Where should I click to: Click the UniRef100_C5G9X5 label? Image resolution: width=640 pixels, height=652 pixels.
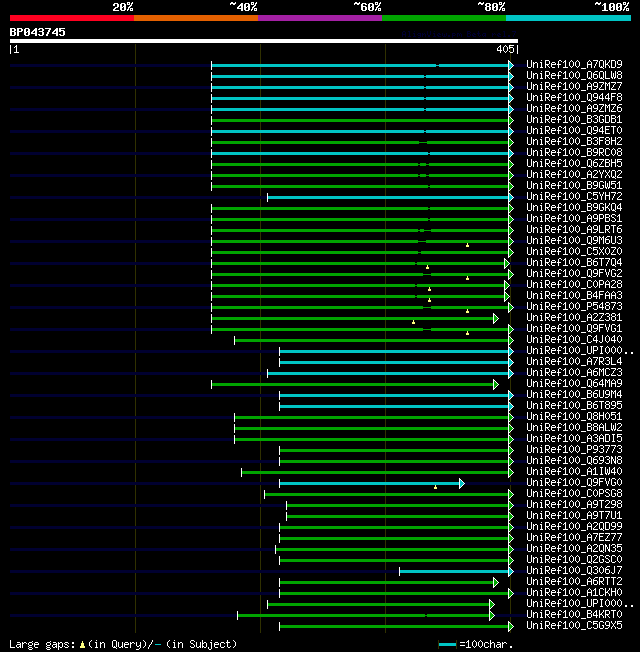[574, 625]
